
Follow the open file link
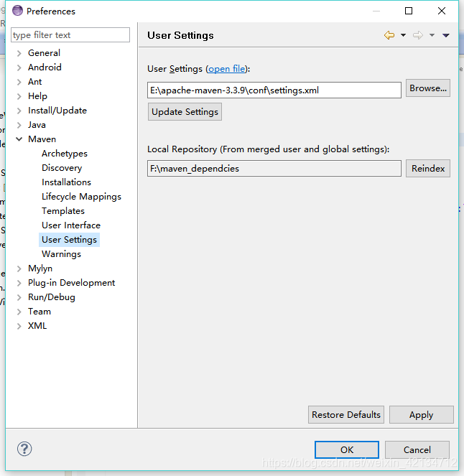pos(227,69)
